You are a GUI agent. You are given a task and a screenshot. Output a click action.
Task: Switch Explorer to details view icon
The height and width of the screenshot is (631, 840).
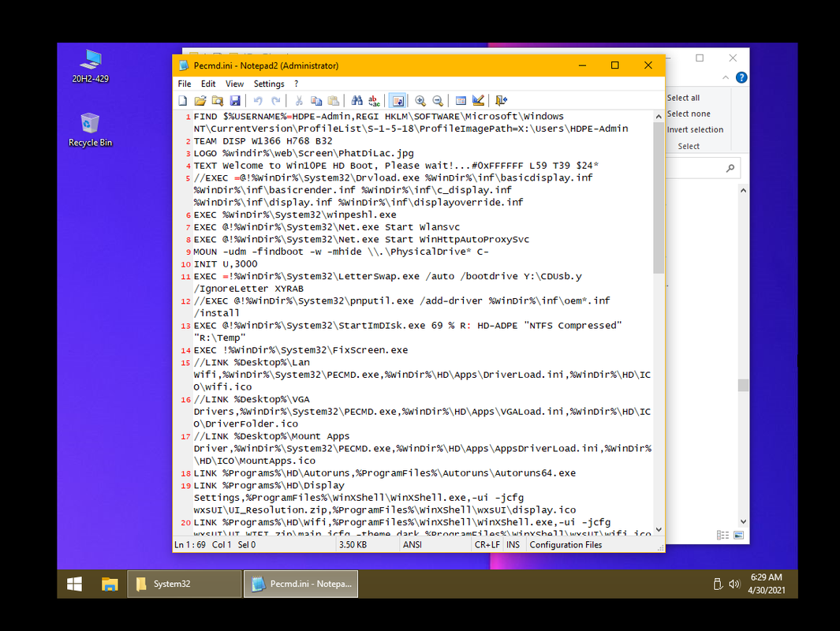pos(722,535)
